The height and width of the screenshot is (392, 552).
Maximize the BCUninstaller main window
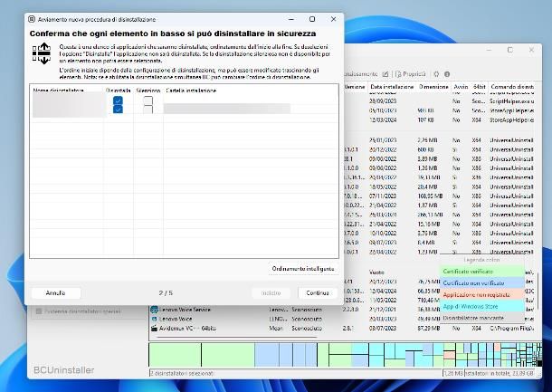coord(510,50)
